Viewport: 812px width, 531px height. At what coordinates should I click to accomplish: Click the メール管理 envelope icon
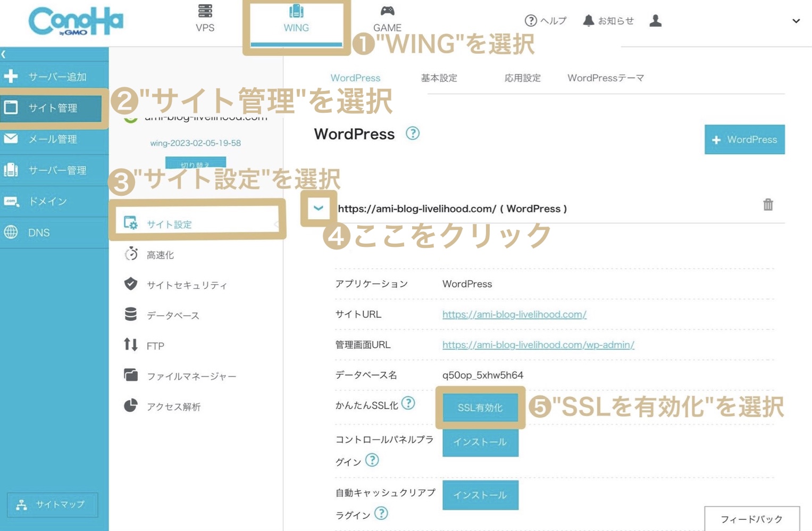pyautogui.click(x=11, y=139)
